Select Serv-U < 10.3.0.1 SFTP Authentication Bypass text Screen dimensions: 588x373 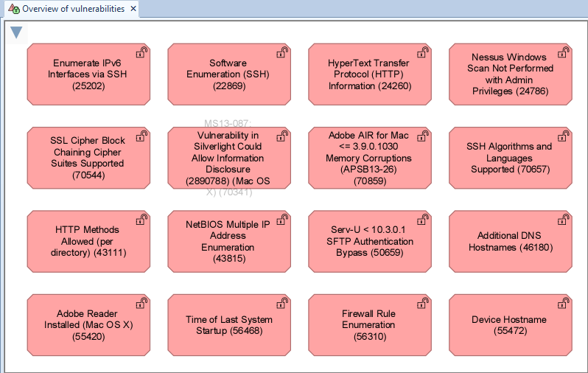[x=369, y=241]
